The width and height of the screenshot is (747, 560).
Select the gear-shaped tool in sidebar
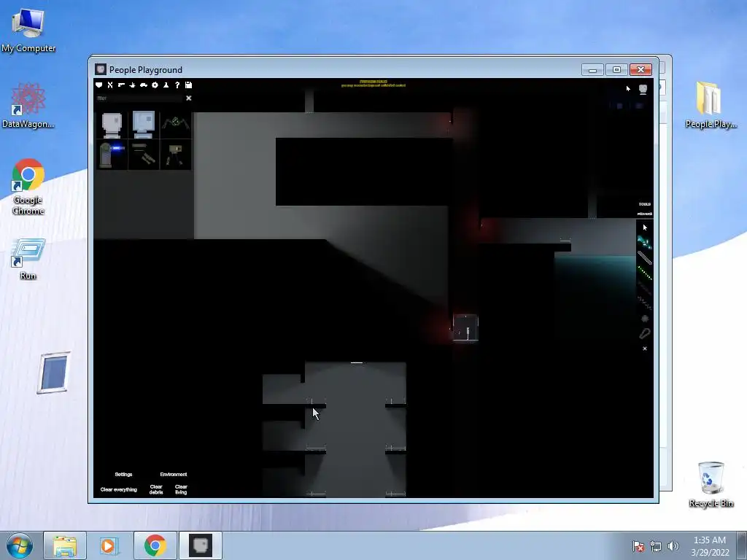[645, 319]
